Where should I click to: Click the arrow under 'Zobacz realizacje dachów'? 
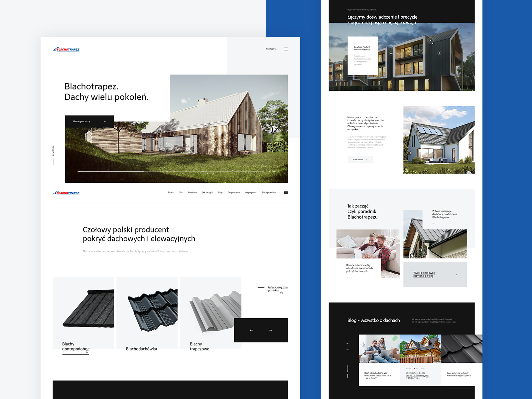pyautogui.click(x=433, y=223)
